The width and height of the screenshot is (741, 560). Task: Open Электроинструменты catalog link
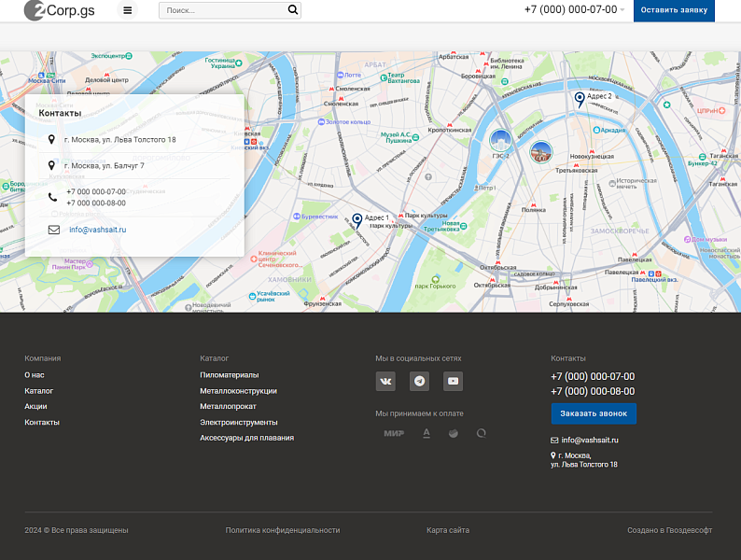pos(239,422)
